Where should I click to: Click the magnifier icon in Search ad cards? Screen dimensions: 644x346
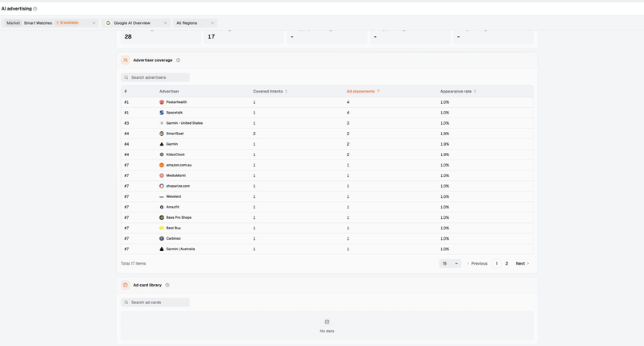(126, 303)
